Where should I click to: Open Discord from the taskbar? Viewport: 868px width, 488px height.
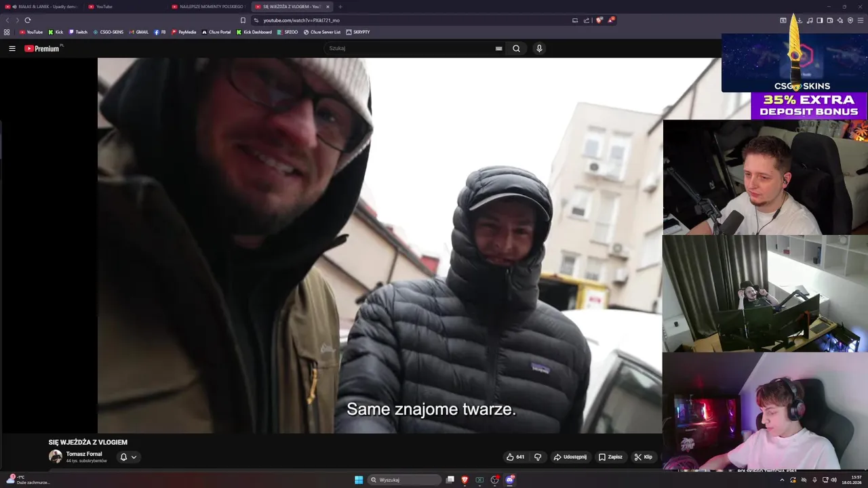point(510,480)
